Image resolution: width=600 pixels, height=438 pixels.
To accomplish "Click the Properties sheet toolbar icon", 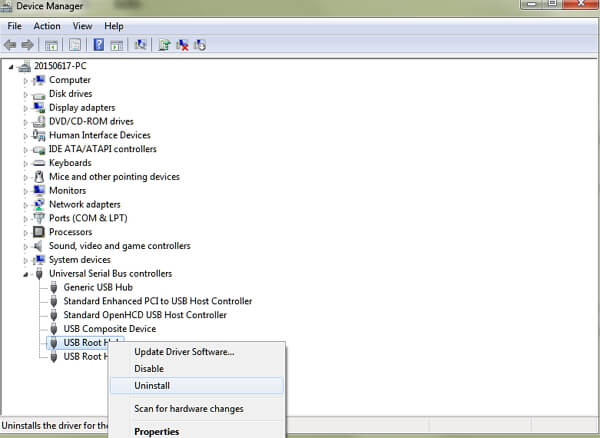I will click(x=74, y=45).
